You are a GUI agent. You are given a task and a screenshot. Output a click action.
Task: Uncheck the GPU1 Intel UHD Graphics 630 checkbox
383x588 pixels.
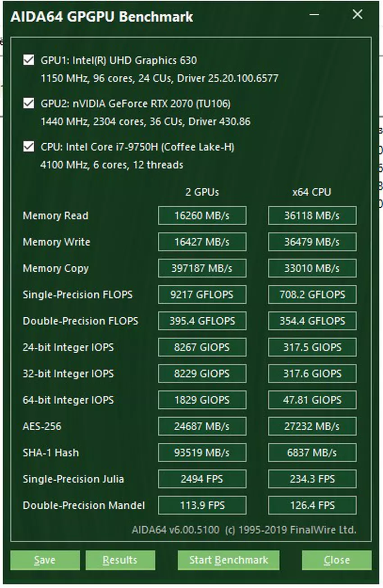29,60
